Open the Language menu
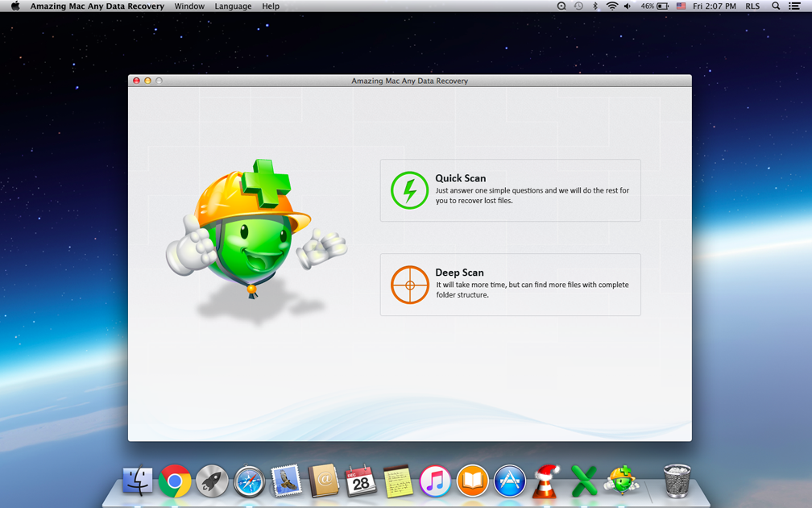 233,6
